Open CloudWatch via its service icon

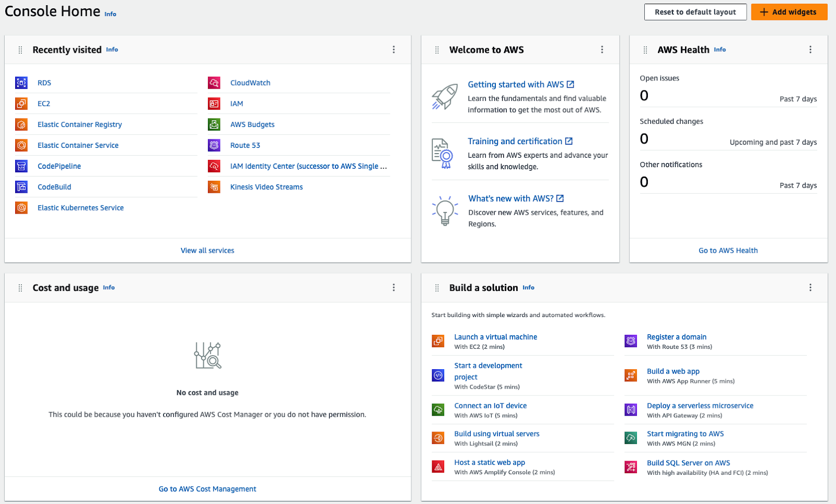214,83
